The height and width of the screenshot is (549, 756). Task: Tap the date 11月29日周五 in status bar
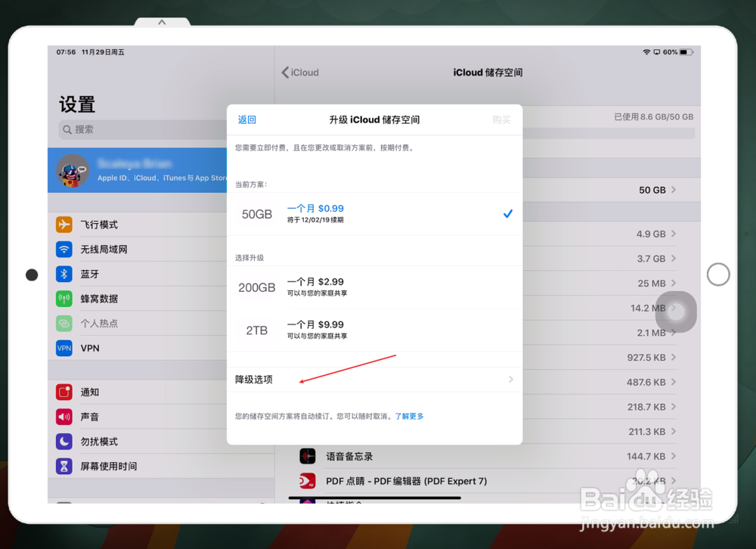pyautogui.click(x=103, y=52)
